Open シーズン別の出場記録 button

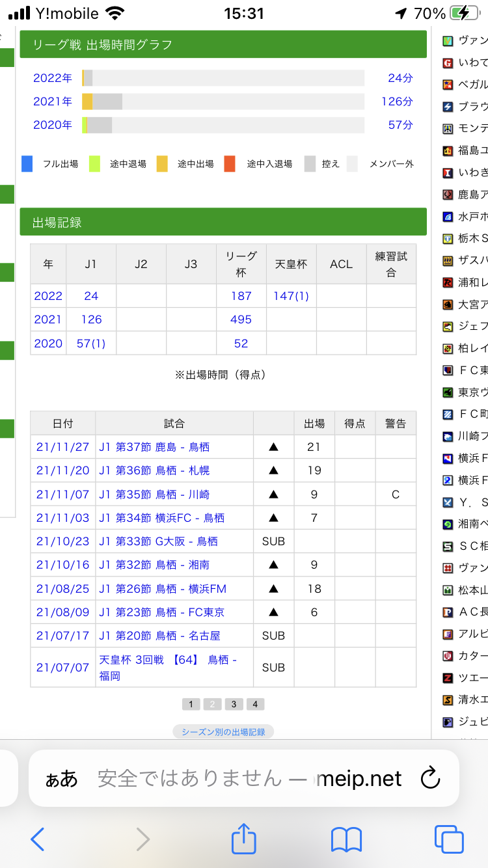223,732
